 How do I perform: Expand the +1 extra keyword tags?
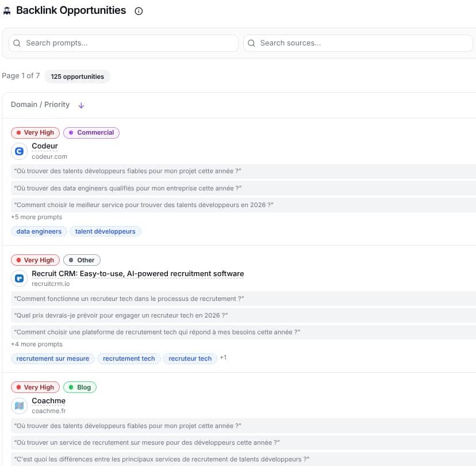point(223,358)
